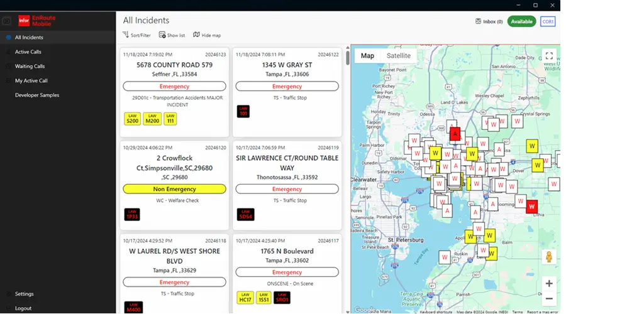Click unit badge LAW M200

pyautogui.click(x=152, y=119)
